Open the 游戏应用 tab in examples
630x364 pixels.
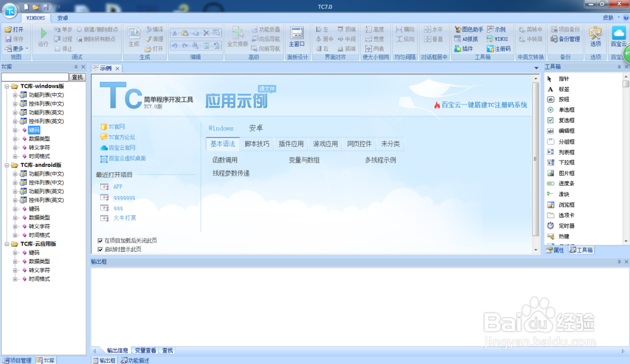(325, 144)
